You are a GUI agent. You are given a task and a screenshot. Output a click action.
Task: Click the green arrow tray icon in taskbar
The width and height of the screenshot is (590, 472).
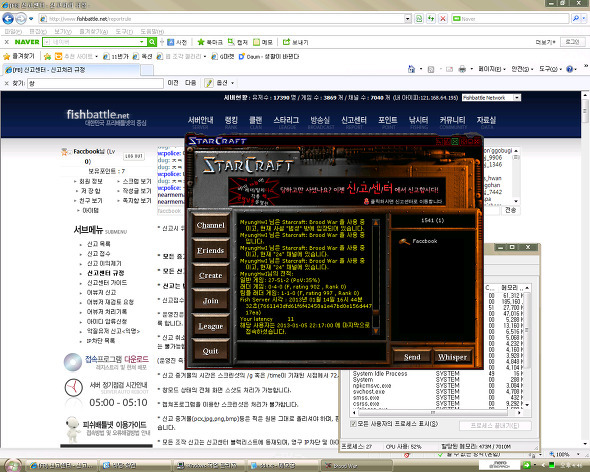click(527, 465)
